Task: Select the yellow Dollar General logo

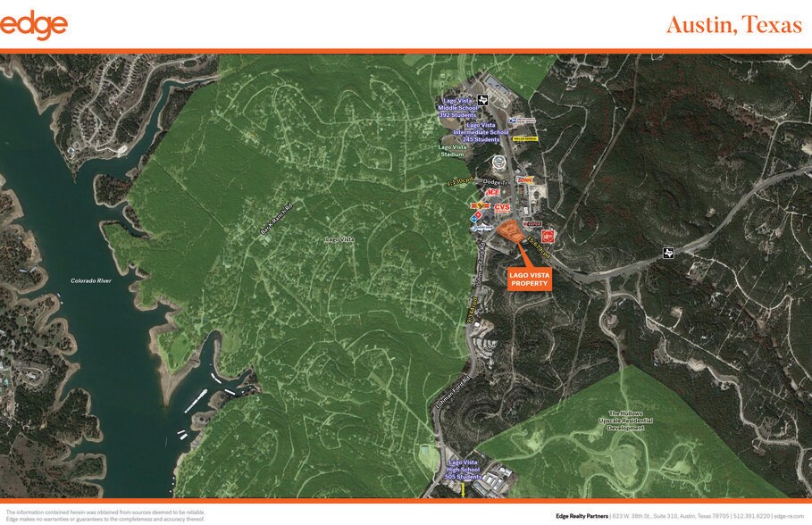Action: click(x=524, y=138)
